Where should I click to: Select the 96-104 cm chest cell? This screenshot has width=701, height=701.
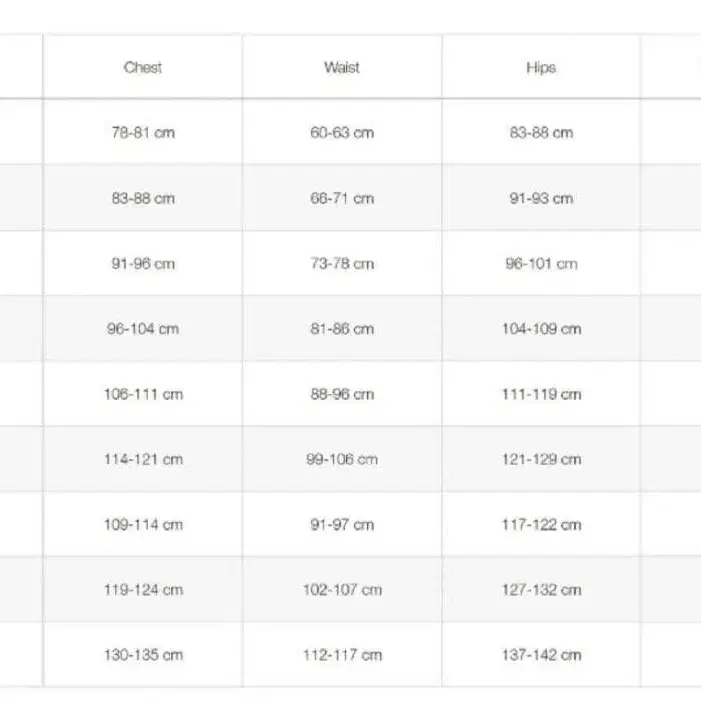143,329
